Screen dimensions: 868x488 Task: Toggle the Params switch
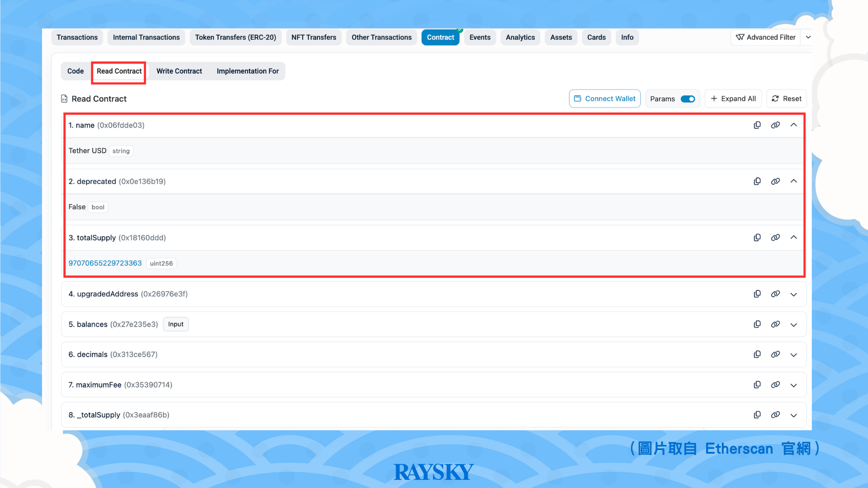[688, 99]
